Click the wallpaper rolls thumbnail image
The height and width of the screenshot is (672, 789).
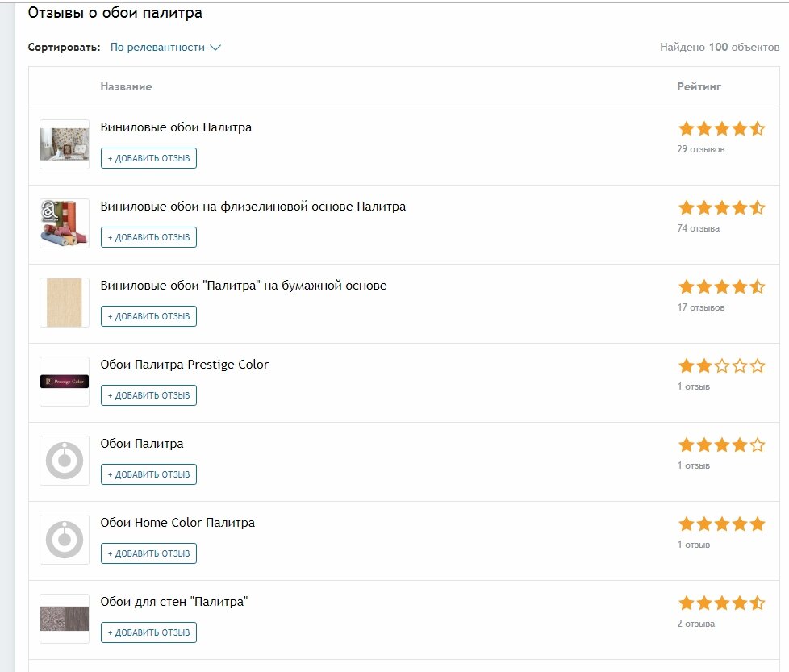point(65,223)
